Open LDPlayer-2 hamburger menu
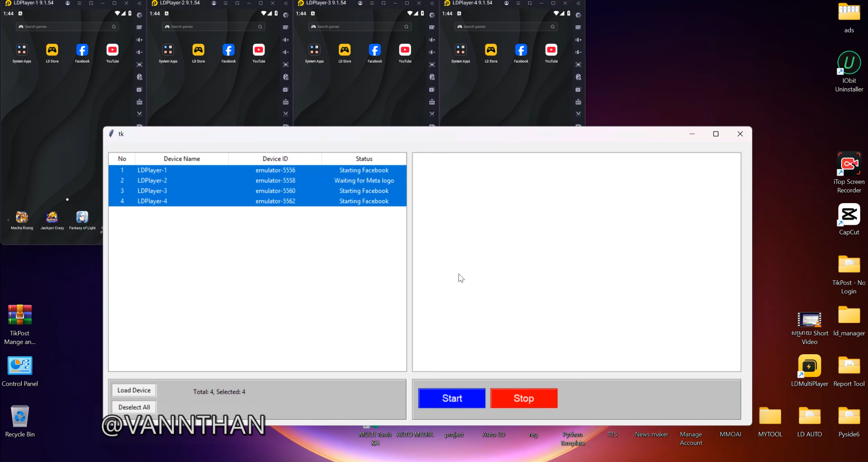The width and height of the screenshot is (868, 462). point(226,3)
